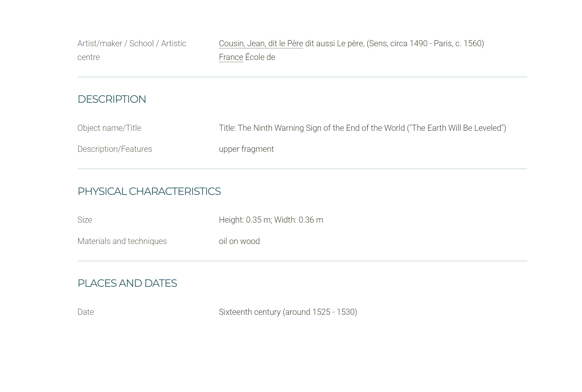Click the Date field label
Image resolution: width=582 pixels, height=392 pixels.
(86, 312)
